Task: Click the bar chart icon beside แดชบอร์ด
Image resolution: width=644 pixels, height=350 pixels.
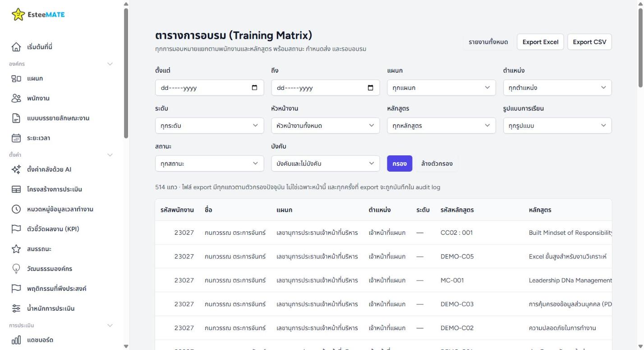Action: (16, 340)
